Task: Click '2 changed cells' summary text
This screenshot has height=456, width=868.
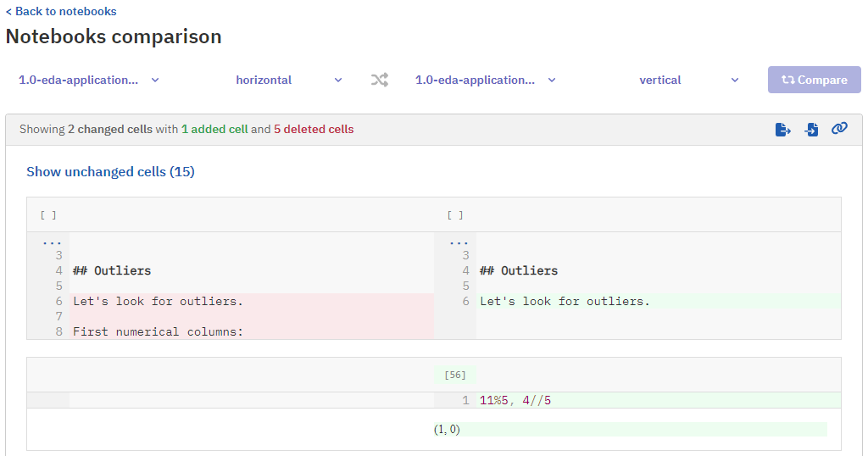Action: [110, 129]
